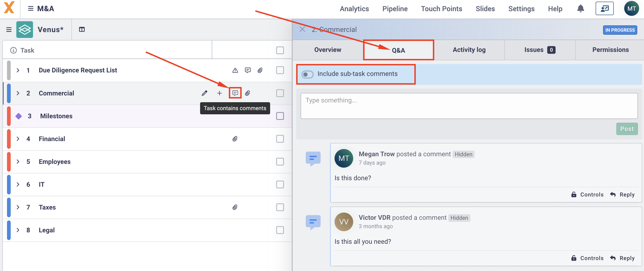The height and width of the screenshot is (271, 644).
Task: Open Commercial task comments icon
Action: click(x=235, y=93)
